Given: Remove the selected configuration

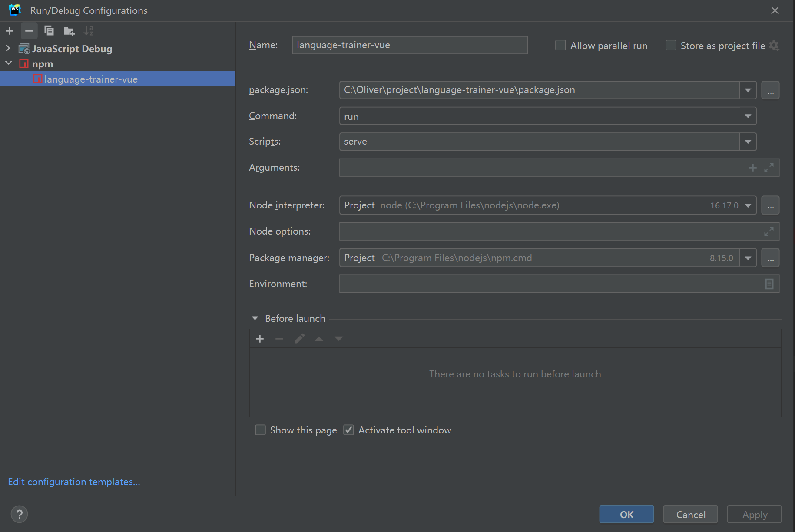Looking at the screenshot, I should [x=29, y=31].
